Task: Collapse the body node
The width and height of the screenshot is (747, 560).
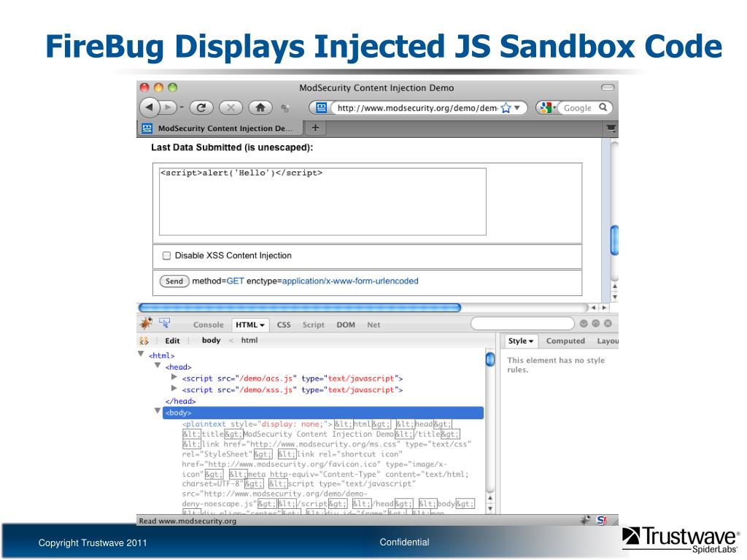Action: (x=158, y=411)
